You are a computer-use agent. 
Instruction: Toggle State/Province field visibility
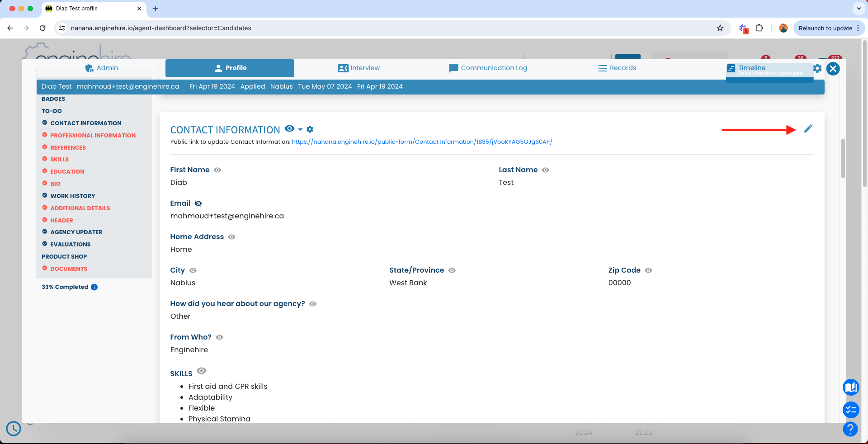(x=452, y=270)
